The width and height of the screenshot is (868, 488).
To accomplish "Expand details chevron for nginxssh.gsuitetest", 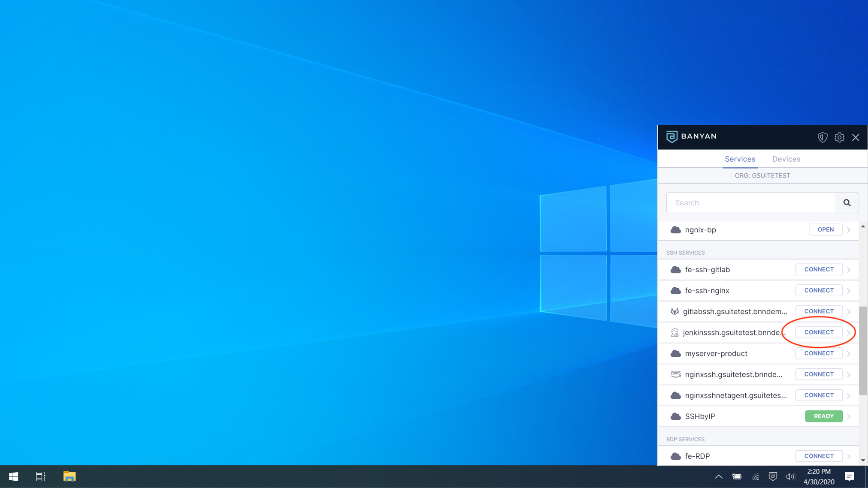I will (x=849, y=375).
